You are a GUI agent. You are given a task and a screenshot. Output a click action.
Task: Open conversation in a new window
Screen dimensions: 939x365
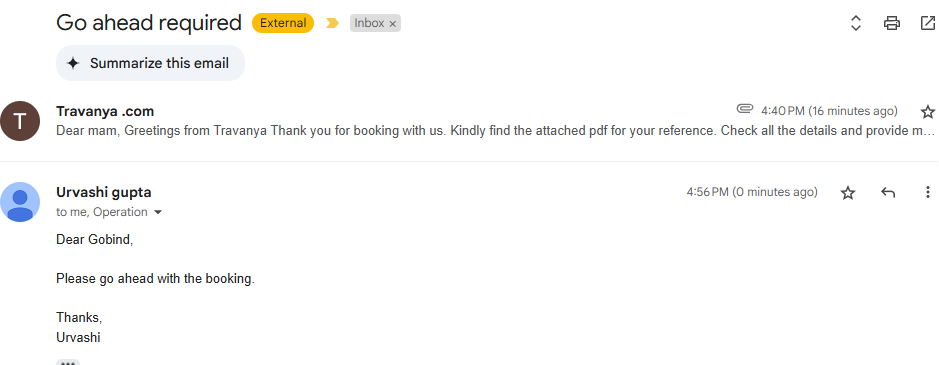(927, 23)
